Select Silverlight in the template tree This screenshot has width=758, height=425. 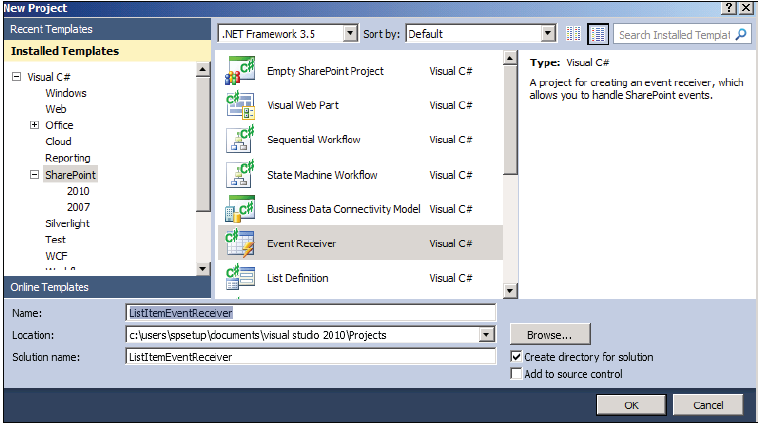(x=67, y=223)
